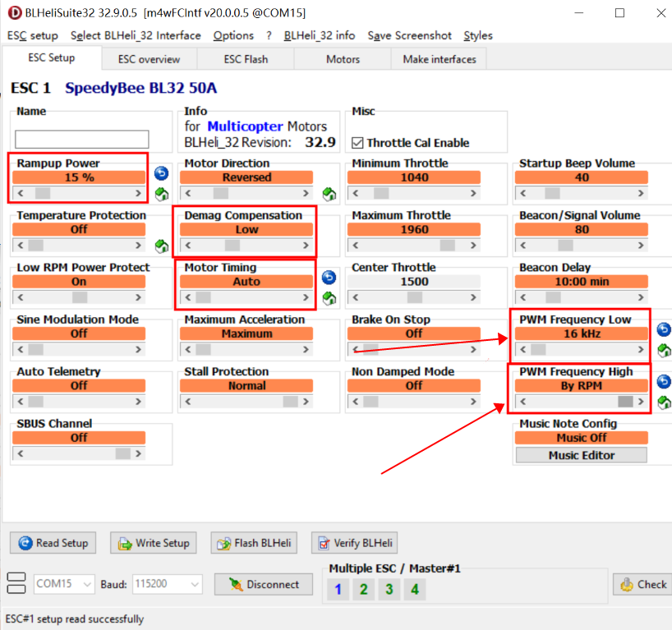Open the Music Editor
672x630 pixels.
pyautogui.click(x=582, y=455)
